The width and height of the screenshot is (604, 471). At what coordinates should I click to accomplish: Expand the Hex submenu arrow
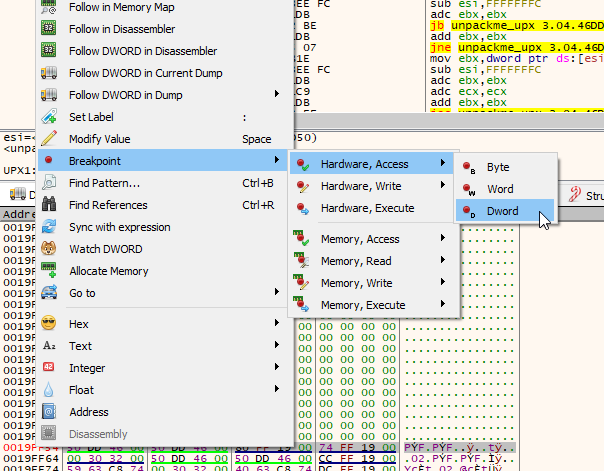(277, 322)
